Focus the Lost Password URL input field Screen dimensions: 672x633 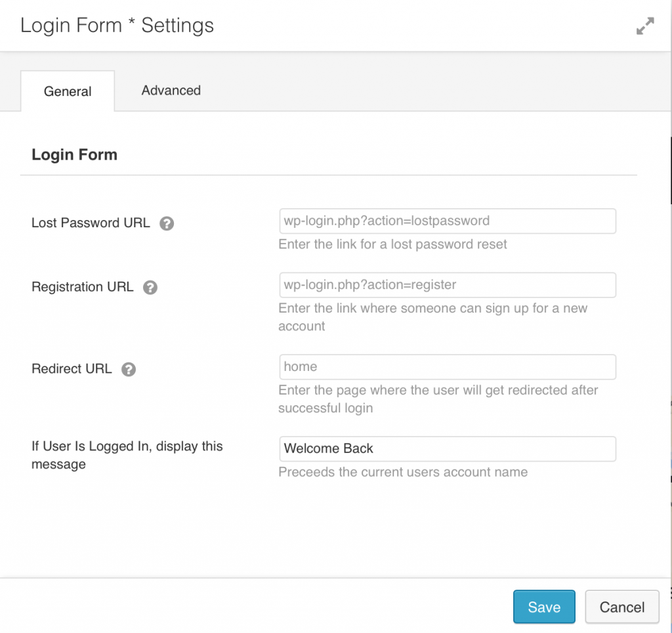pyautogui.click(x=448, y=221)
